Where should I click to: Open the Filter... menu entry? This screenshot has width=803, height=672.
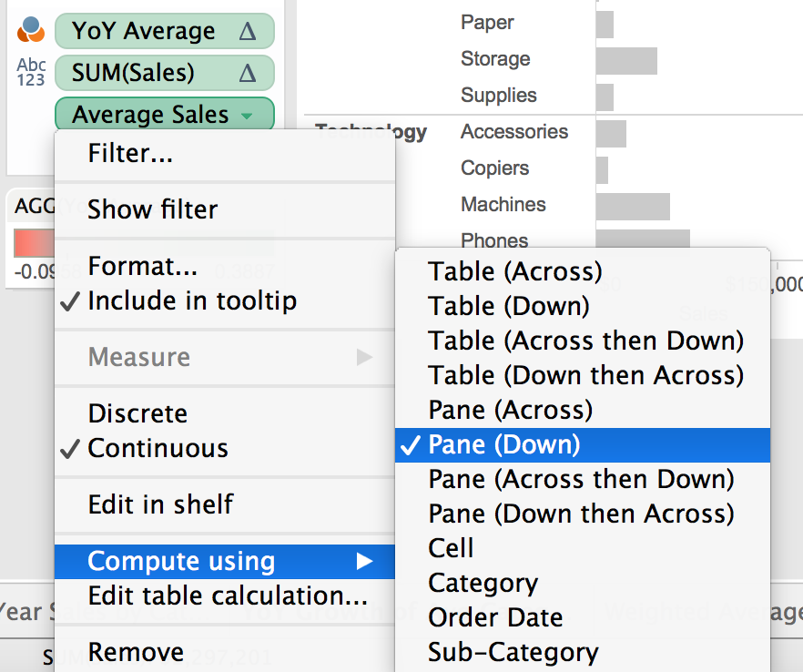pyautogui.click(x=130, y=154)
